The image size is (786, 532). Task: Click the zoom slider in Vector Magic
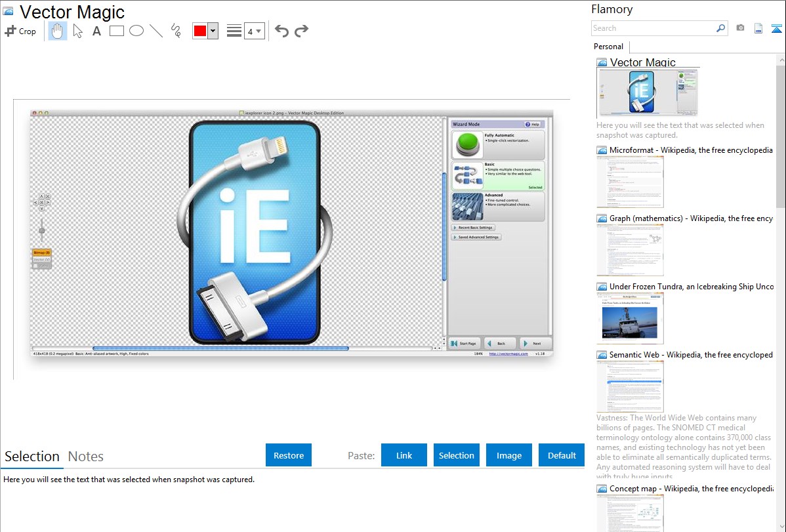pos(41,231)
